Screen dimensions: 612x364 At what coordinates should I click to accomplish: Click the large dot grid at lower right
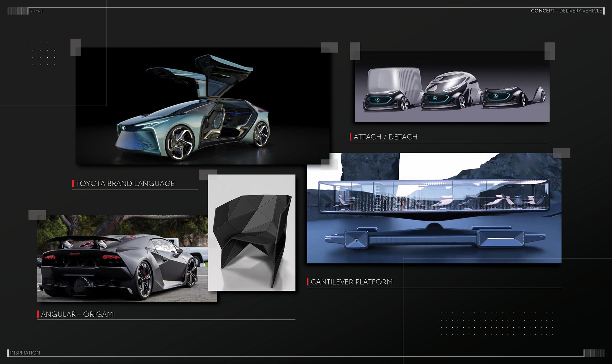pos(497,324)
